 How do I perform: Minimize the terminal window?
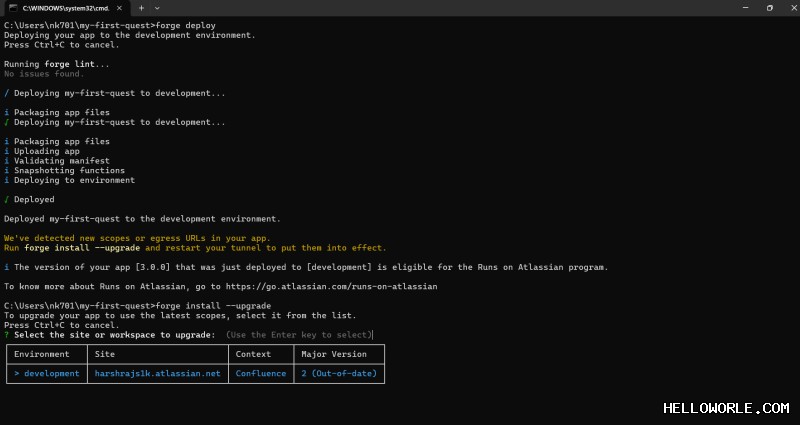point(745,8)
